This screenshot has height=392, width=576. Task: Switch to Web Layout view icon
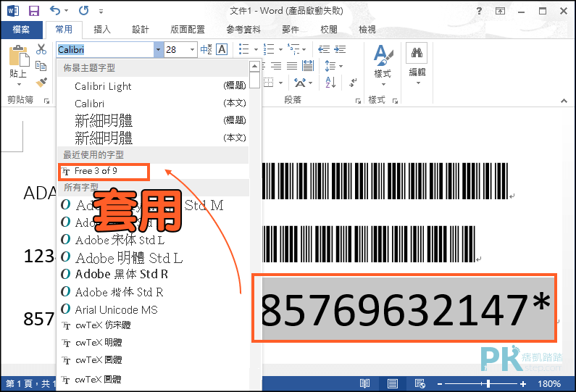tap(420, 384)
